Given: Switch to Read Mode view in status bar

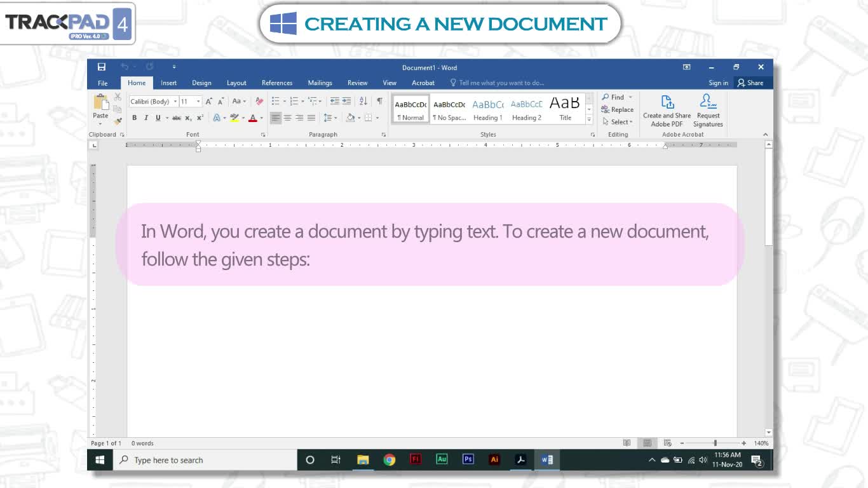Looking at the screenshot, I should click(627, 443).
